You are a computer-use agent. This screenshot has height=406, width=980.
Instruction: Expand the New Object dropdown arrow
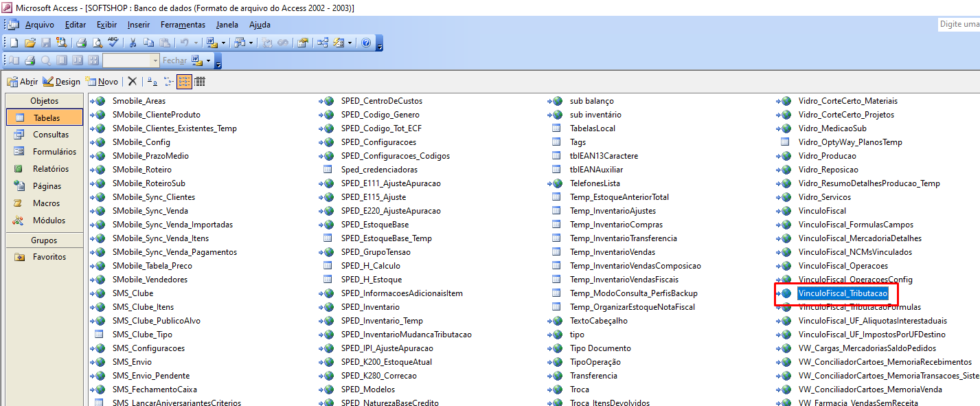coord(350,43)
